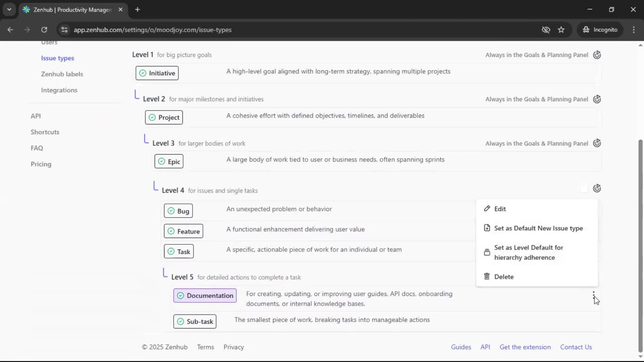Toggle the small checkbox next to Level 4
The width and height of the screenshot is (644, 362).
coord(584,188)
